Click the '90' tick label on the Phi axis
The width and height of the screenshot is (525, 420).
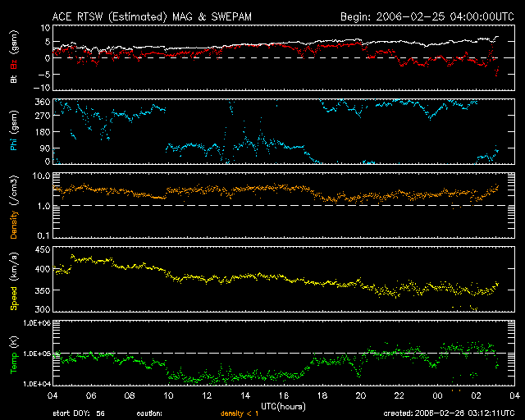pos(45,148)
